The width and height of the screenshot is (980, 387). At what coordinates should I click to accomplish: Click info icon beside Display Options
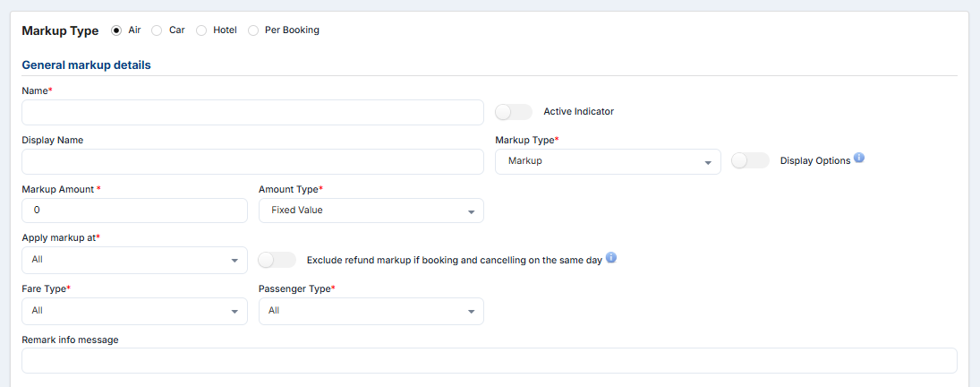click(859, 159)
